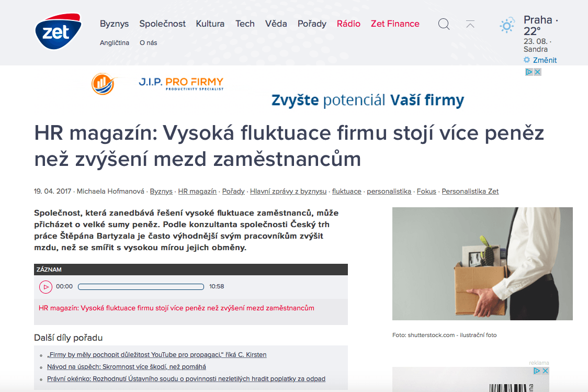Click the sunny weather icon
Image resolution: width=588 pixels, height=392 pixels.
point(507,26)
